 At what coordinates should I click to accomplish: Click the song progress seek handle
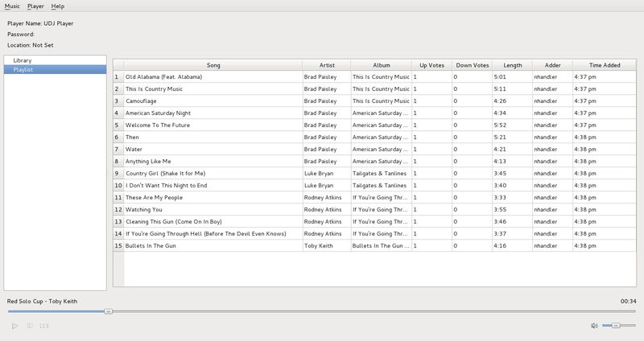pos(108,311)
